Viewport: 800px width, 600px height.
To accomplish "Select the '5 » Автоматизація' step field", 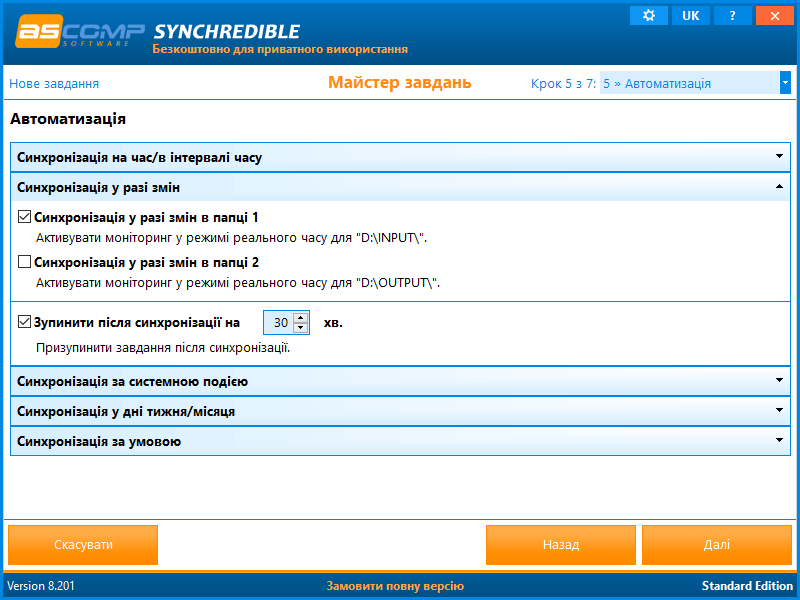I will click(x=690, y=83).
